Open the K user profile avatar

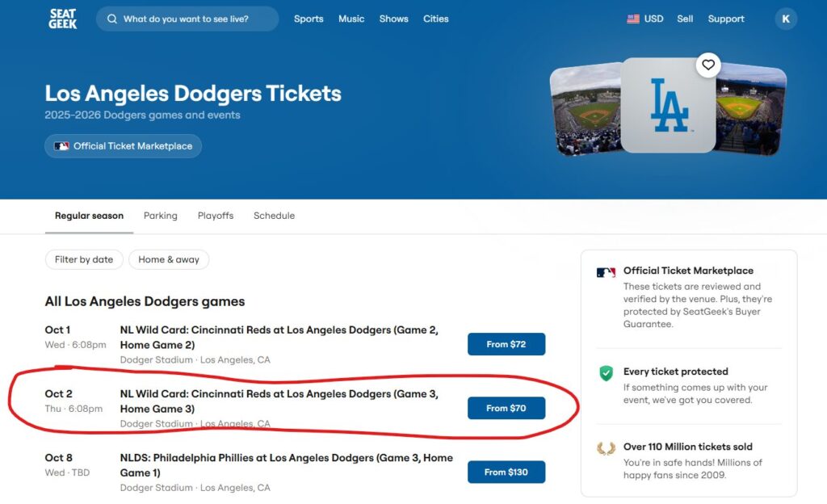[786, 19]
